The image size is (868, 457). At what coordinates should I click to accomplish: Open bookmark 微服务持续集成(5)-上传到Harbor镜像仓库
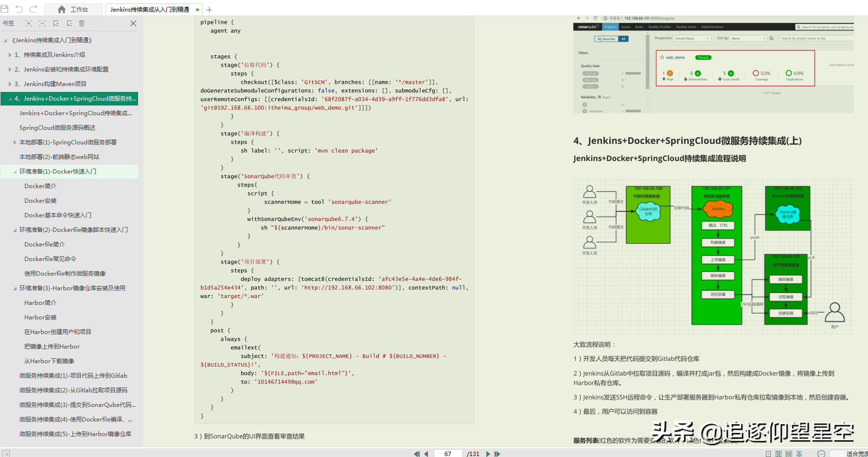75,434
